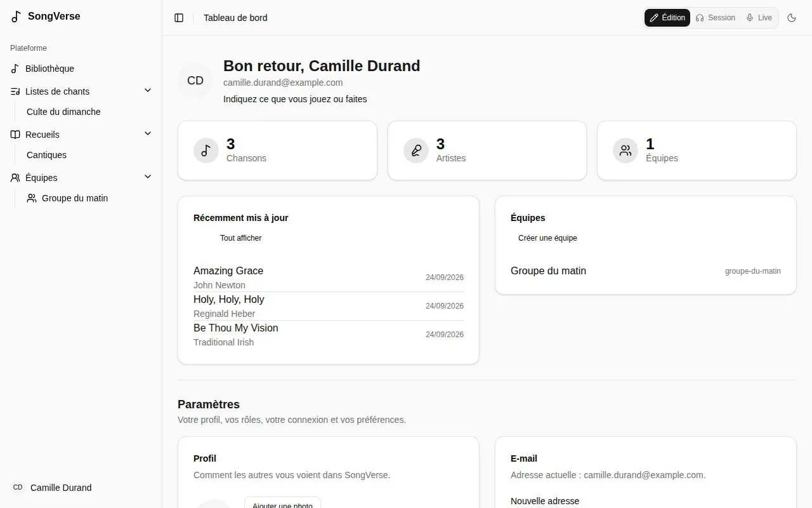Follow the Tout afficher link
This screenshot has height=508, width=812.
240,238
